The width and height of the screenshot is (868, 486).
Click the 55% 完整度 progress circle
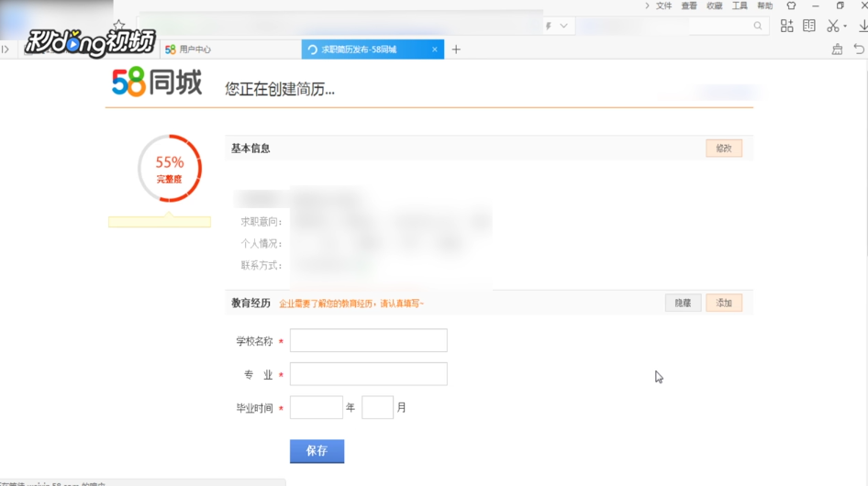point(170,169)
